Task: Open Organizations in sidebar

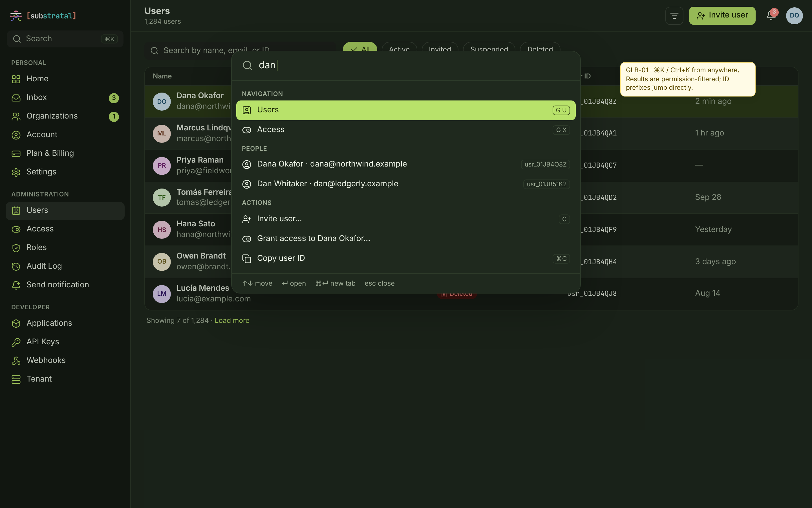Action: [65, 116]
